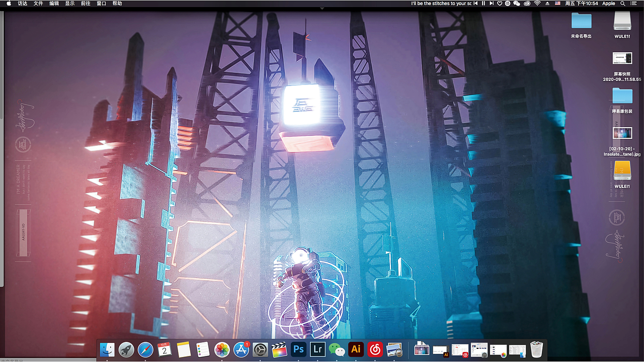644x362 pixels.
Task: Open the 文件 menu
Action: (x=38, y=4)
